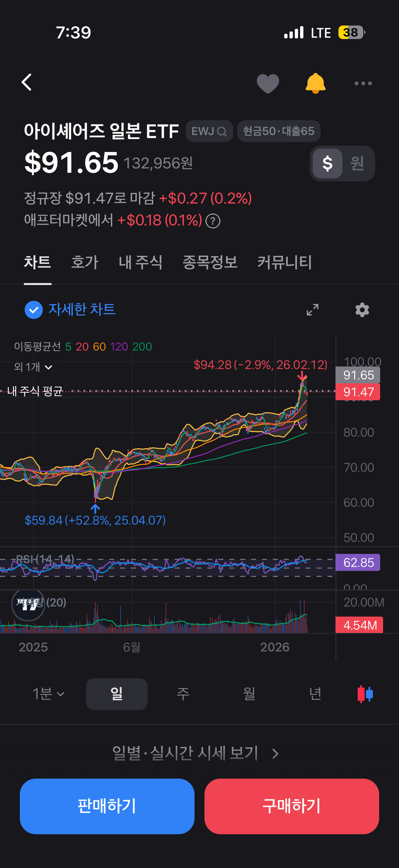Tap the 구매하기 buy button
The height and width of the screenshot is (868, 399).
point(291,806)
